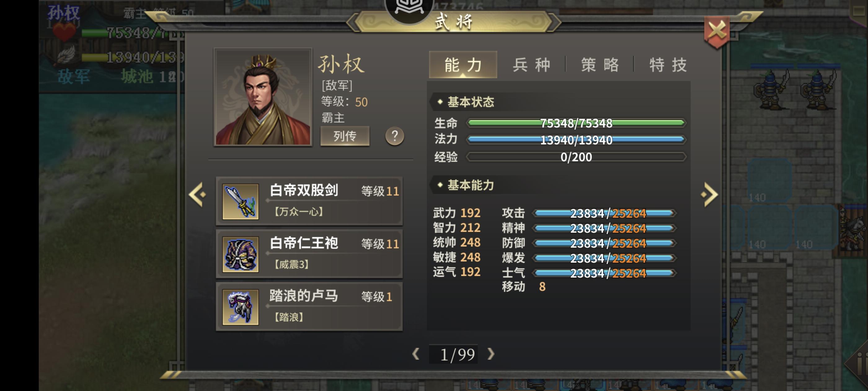
Task: Close the 武将 panel with red X
Action: [717, 32]
